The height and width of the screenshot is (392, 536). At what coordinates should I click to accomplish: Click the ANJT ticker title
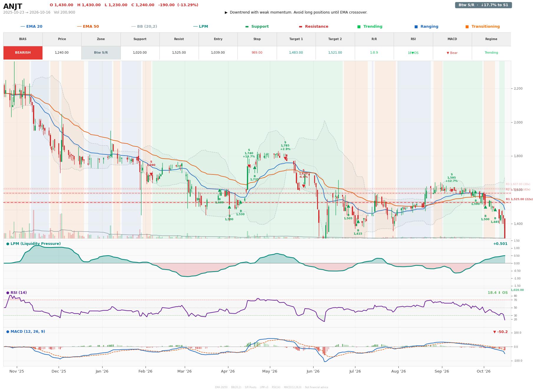[x=13, y=6]
